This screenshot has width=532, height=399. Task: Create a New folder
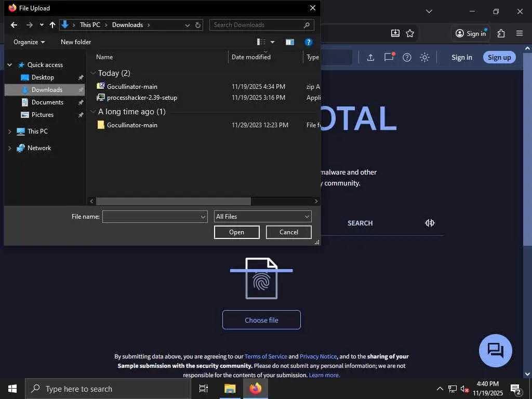76,42
